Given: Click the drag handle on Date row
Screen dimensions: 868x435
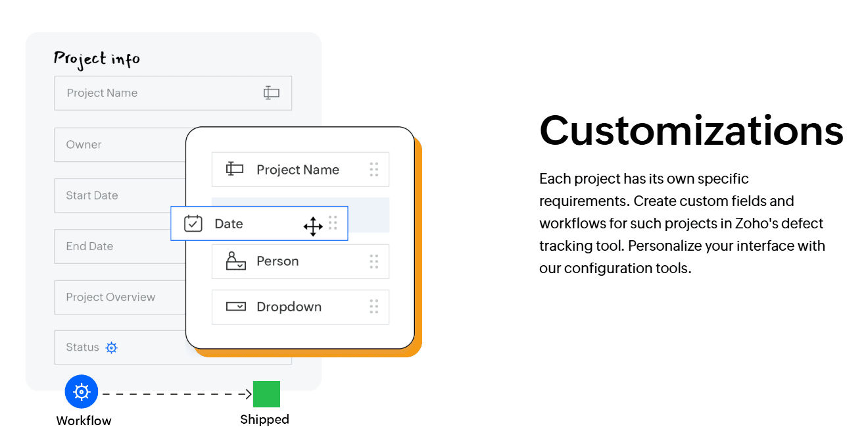Looking at the screenshot, I should 333,223.
